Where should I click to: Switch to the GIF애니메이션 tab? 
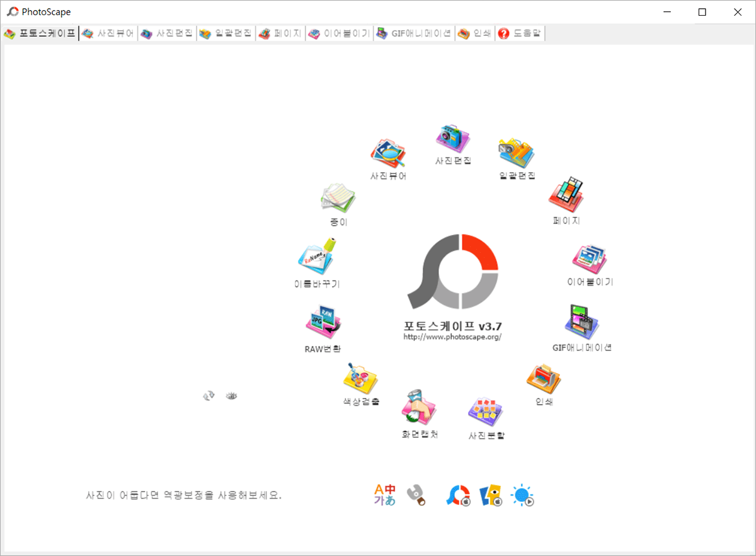pyautogui.click(x=414, y=33)
